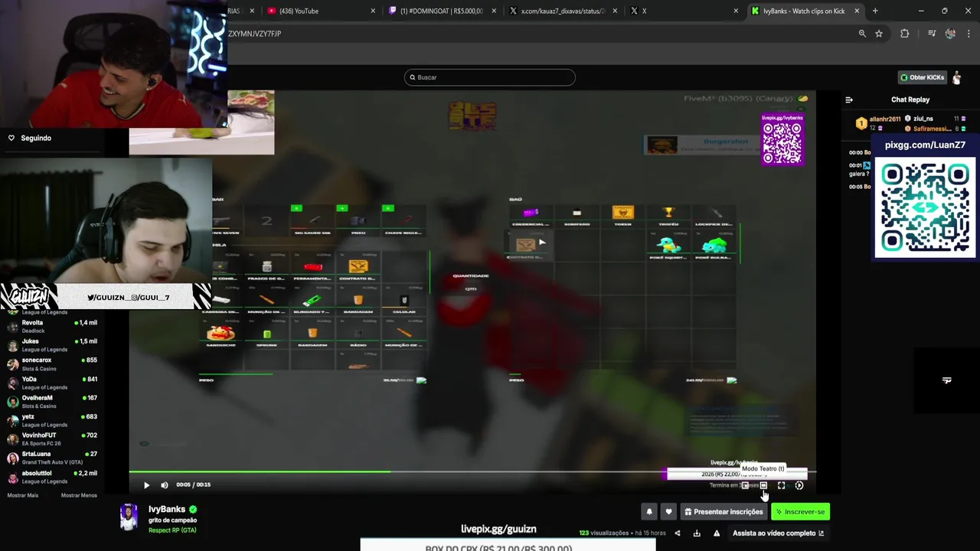Open the zoom magnifier in address bar
The image size is (980, 551).
coord(862,34)
